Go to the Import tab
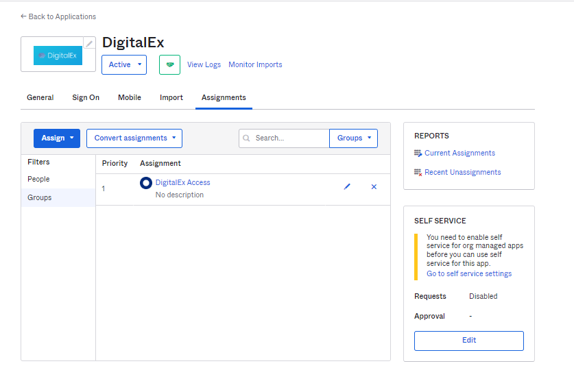Image resolution: width=574 pixels, height=392 pixels. [x=171, y=97]
